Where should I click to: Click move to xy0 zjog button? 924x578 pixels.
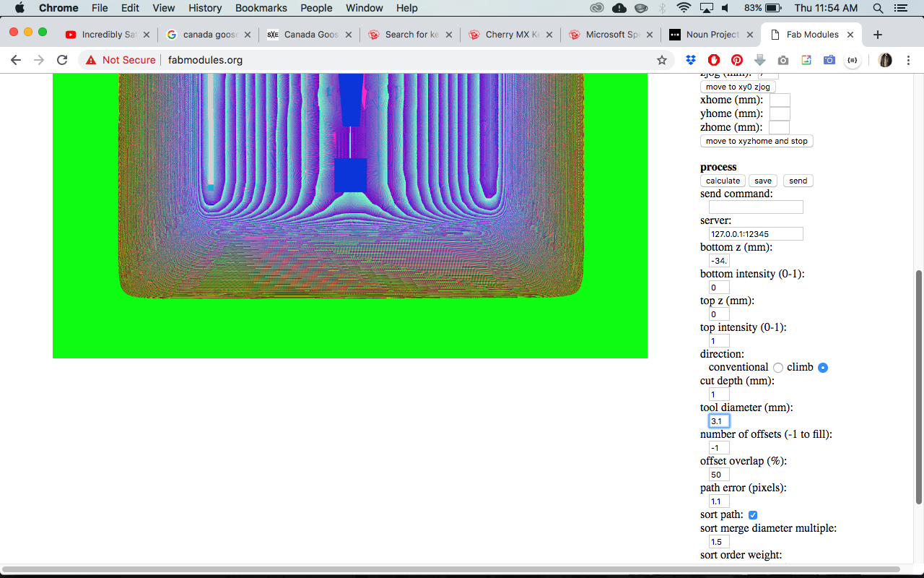coord(738,87)
